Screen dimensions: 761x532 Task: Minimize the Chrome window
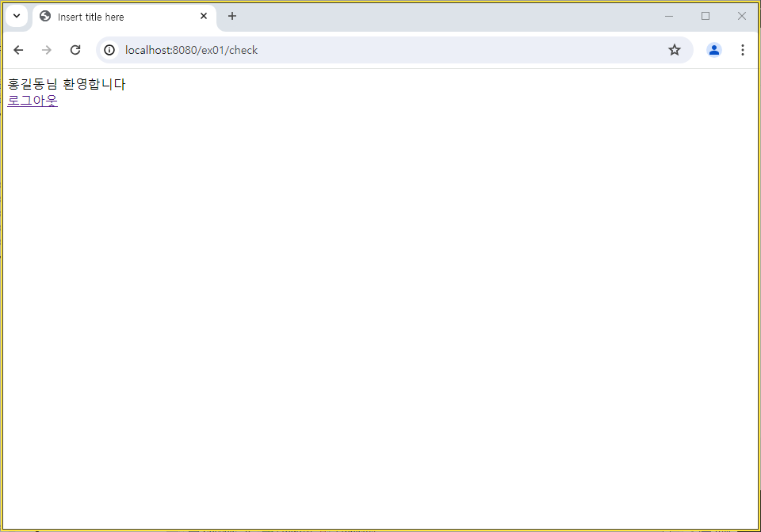click(x=669, y=16)
